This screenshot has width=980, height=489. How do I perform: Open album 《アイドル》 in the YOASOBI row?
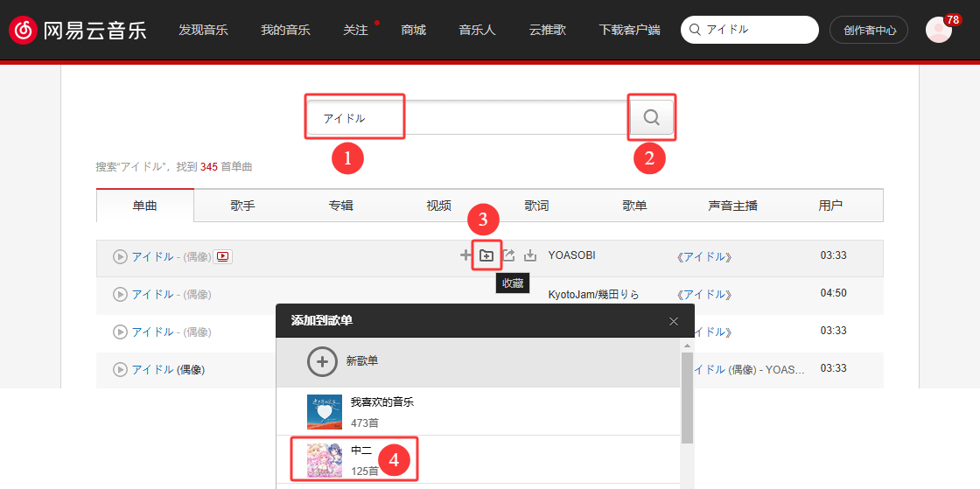(704, 256)
